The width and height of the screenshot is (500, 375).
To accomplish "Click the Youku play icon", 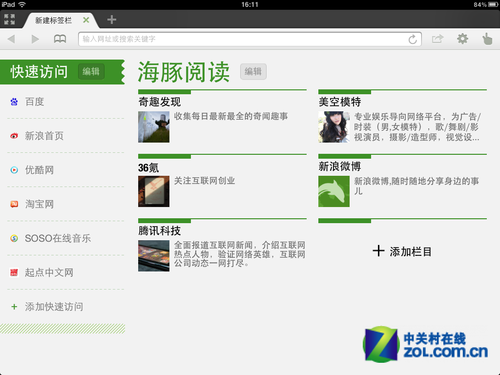I will pos(14,170).
